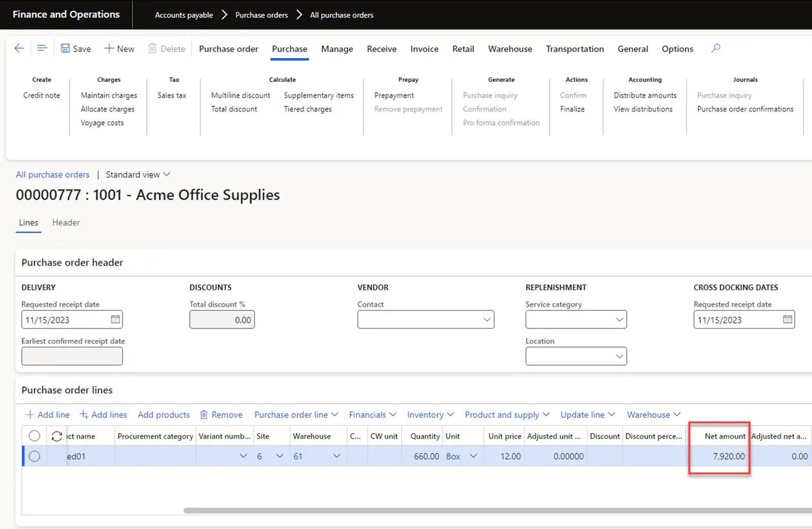Click the New plus icon
Image resolution: width=812 pixels, height=529 pixels.
pyautogui.click(x=109, y=49)
